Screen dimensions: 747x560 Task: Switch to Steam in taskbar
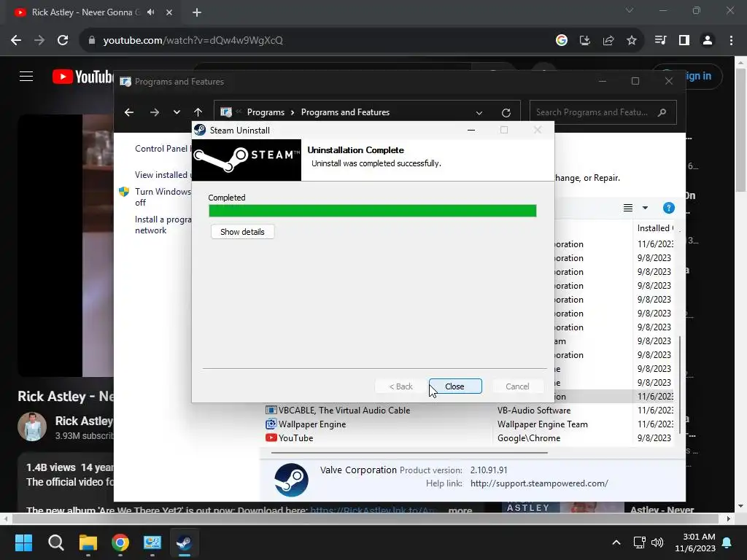[185, 542]
